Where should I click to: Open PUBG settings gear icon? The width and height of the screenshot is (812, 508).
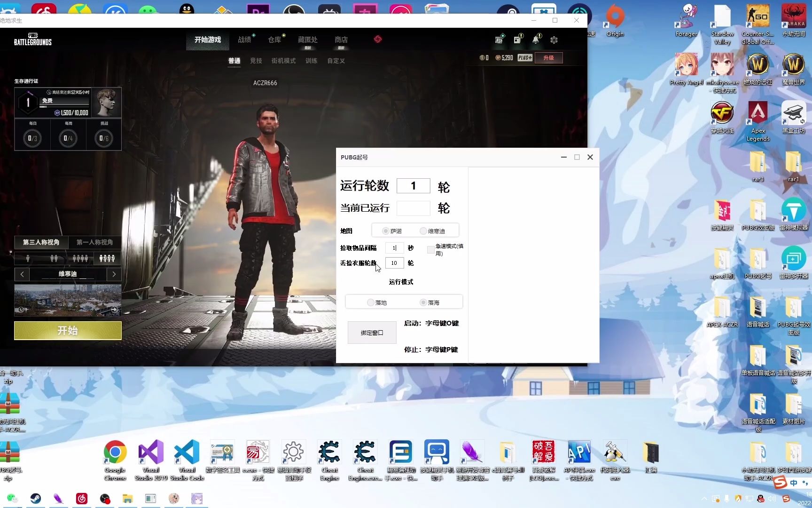[x=554, y=40]
